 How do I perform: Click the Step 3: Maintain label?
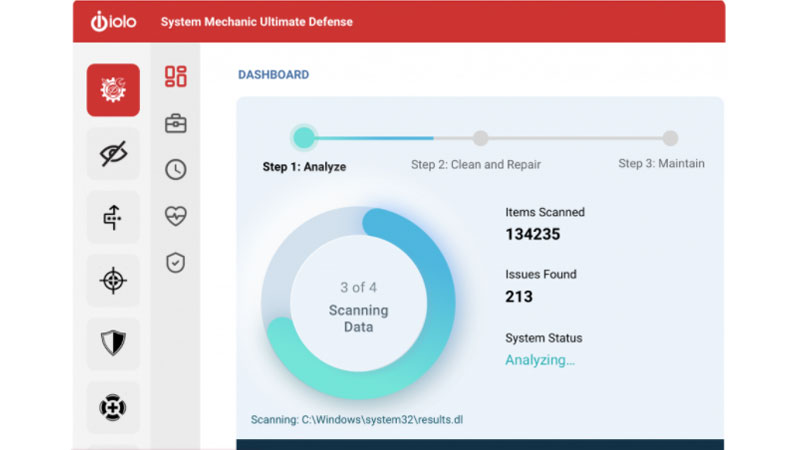(x=661, y=164)
